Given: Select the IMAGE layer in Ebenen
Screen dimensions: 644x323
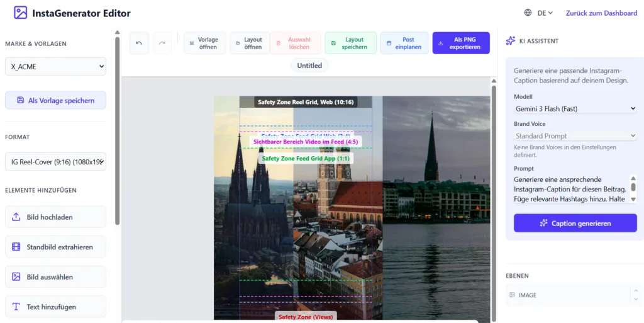Looking at the screenshot, I should [566, 295].
